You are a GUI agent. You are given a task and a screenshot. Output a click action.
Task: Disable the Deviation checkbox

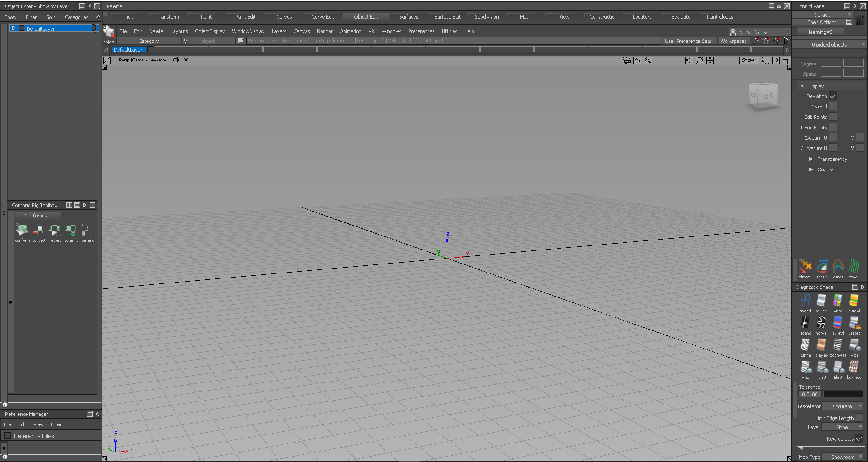point(833,96)
